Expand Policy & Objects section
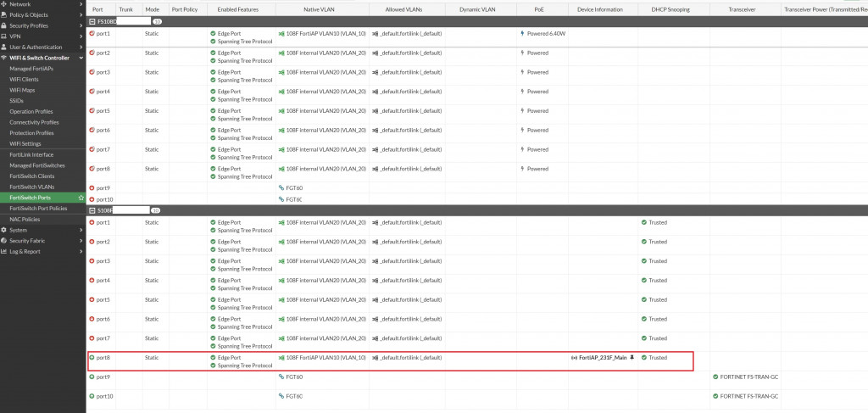The image size is (868, 413). coord(81,15)
